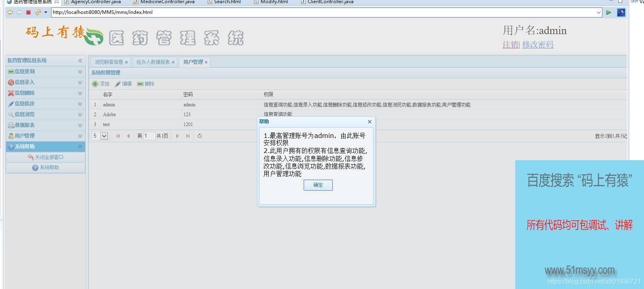The height and width of the screenshot is (289, 644).
Task: Collapse the 系统帮助 accordion section
Action: (x=80, y=147)
